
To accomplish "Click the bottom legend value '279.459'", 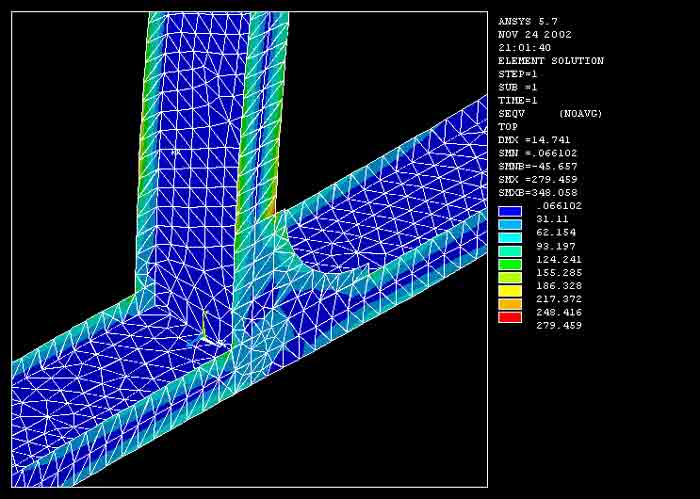I will [559, 325].
